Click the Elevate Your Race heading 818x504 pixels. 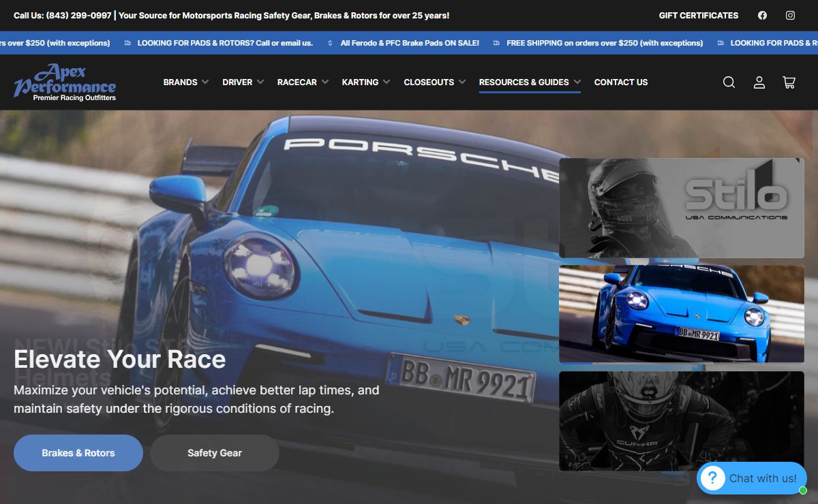point(120,359)
